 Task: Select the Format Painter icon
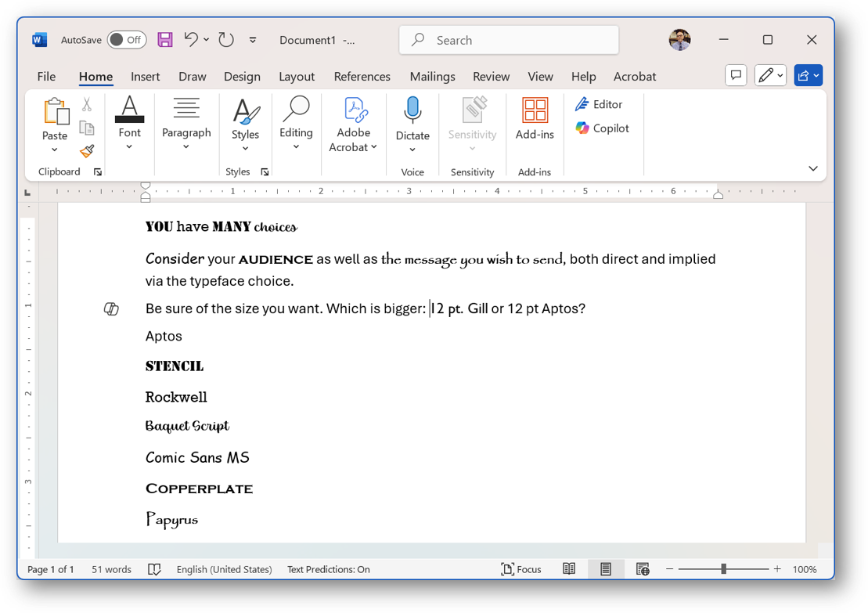tap(86, 150)
